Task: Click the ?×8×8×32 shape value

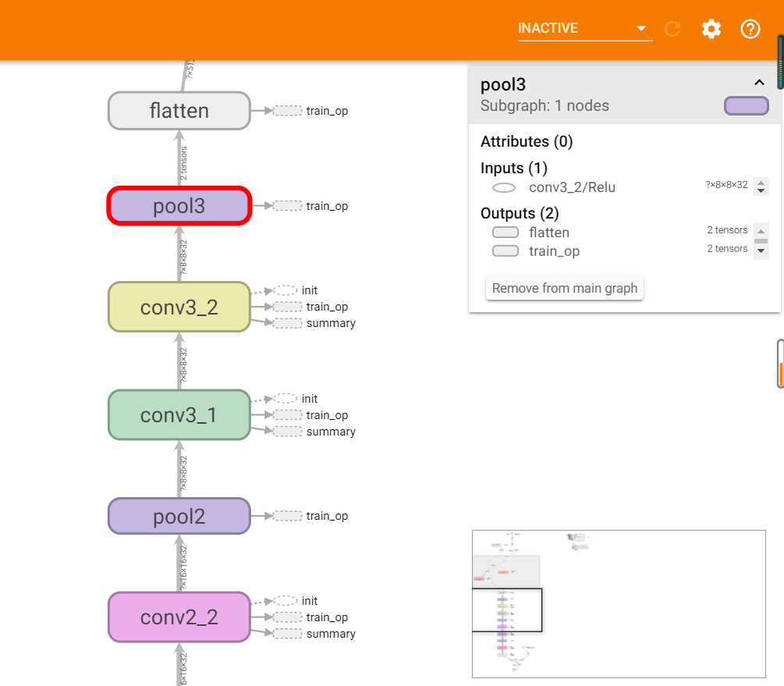Action: (x=726, y=185)
